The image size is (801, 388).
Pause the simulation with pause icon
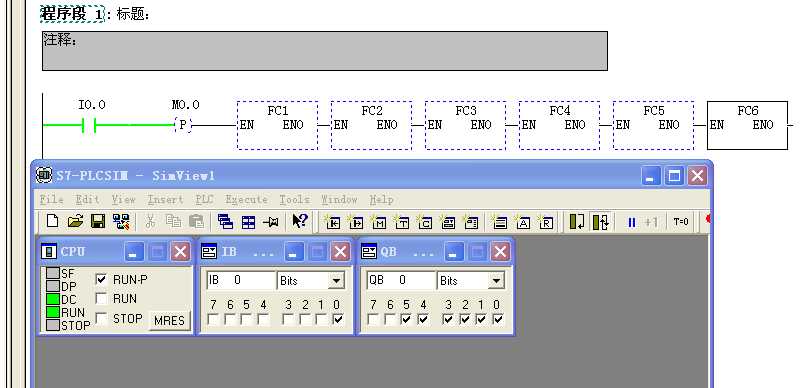(631, 222)
